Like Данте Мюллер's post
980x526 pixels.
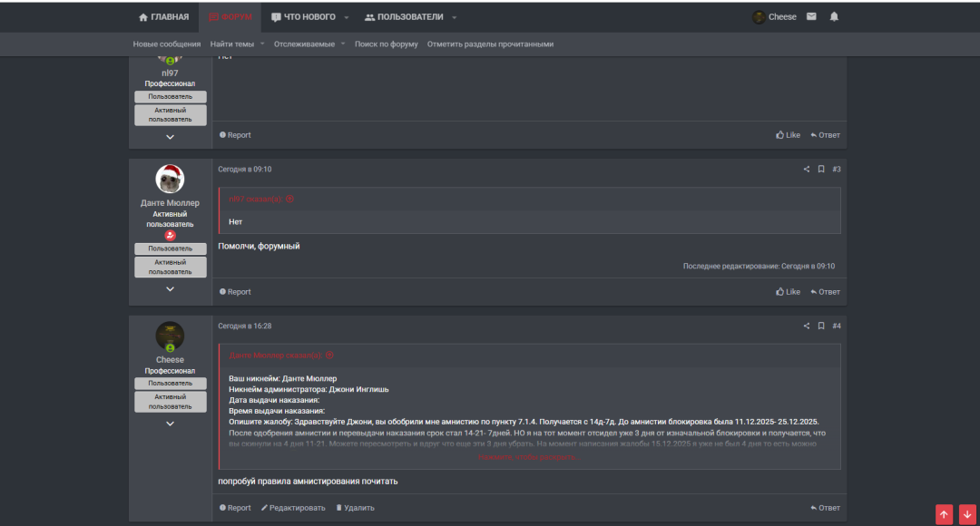click(x=788, y=292)
